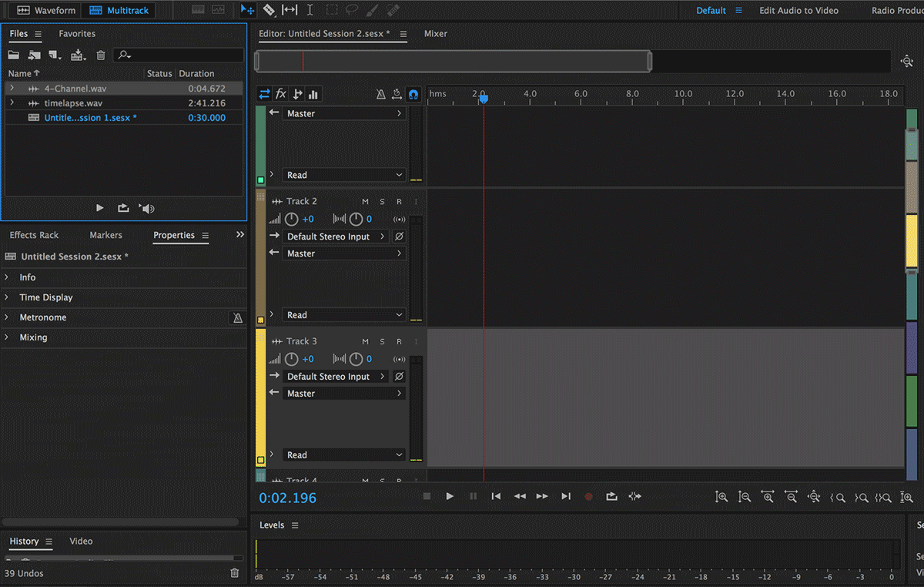The image size is (924, 587).
Task: Select the Time Selection tool
Action: click(x=310, y=10)
